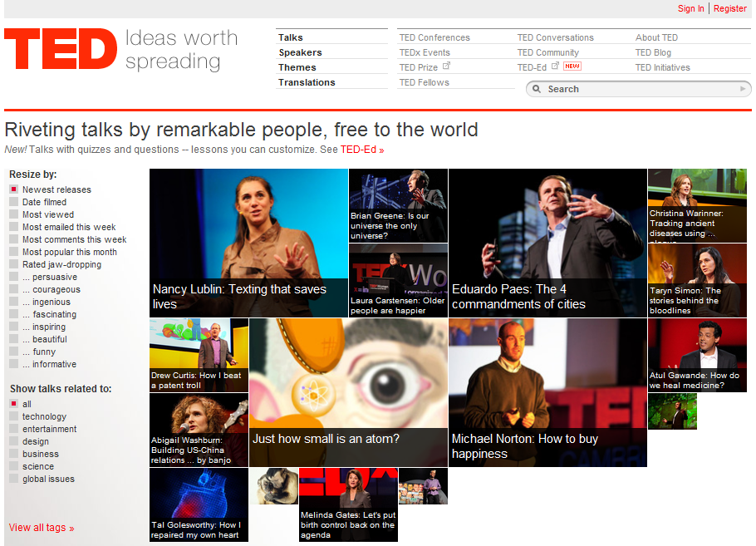
Task: Select the Newest releases option
Action: [x=13, y=189]
